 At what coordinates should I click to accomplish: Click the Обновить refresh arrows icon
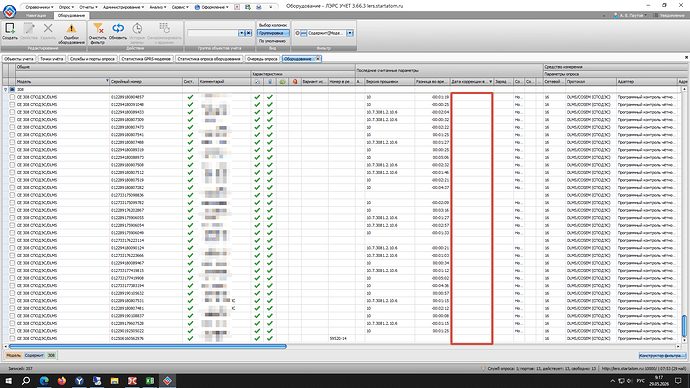[118, 29]
